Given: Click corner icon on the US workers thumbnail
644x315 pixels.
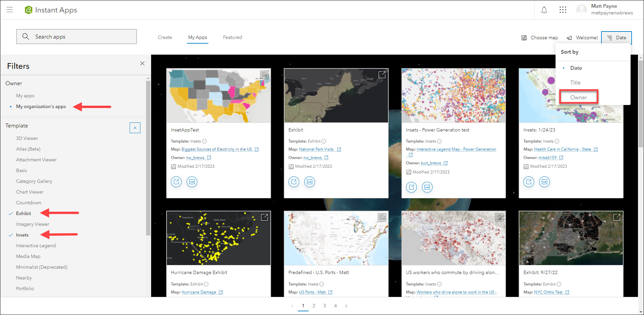Looking at the screenshot, I should [499, 217].
